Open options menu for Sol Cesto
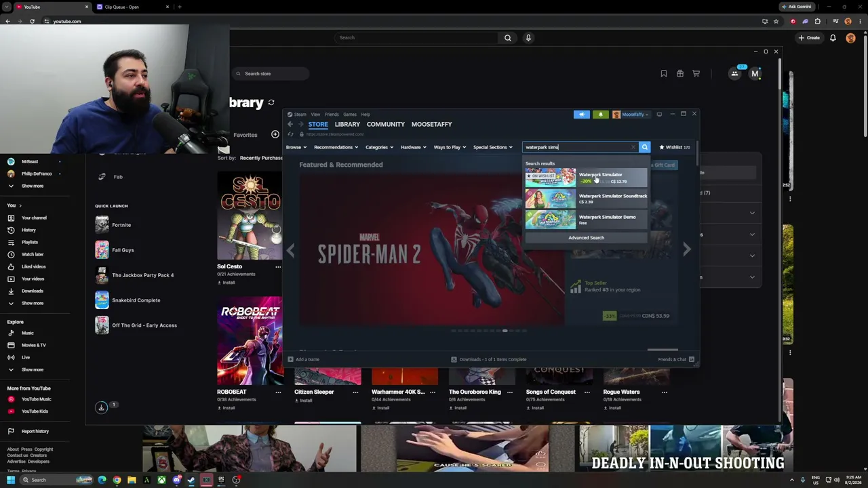 click(x=278, y=267)
